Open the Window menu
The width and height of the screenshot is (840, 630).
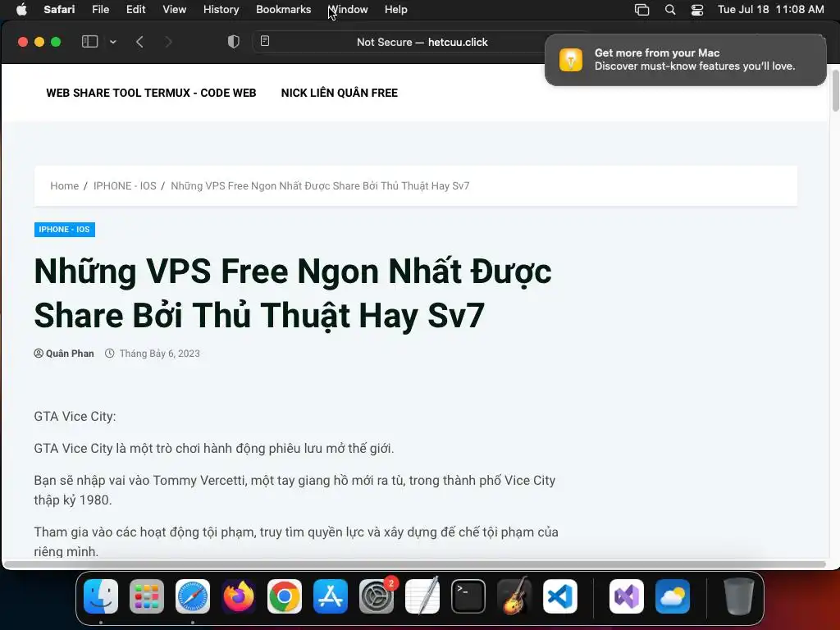pyautogui.click(x=348, y=10)
